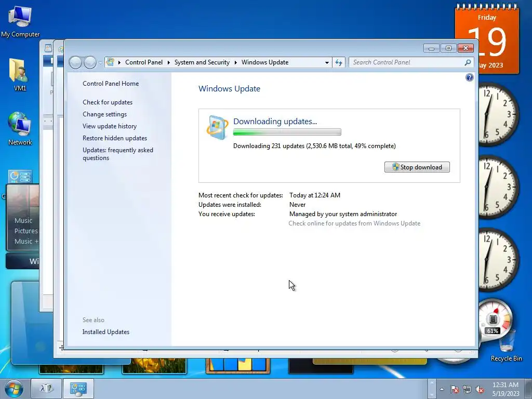
Task: Click the CPU meter gadget showing 61%
Action: tap(495, 319)
